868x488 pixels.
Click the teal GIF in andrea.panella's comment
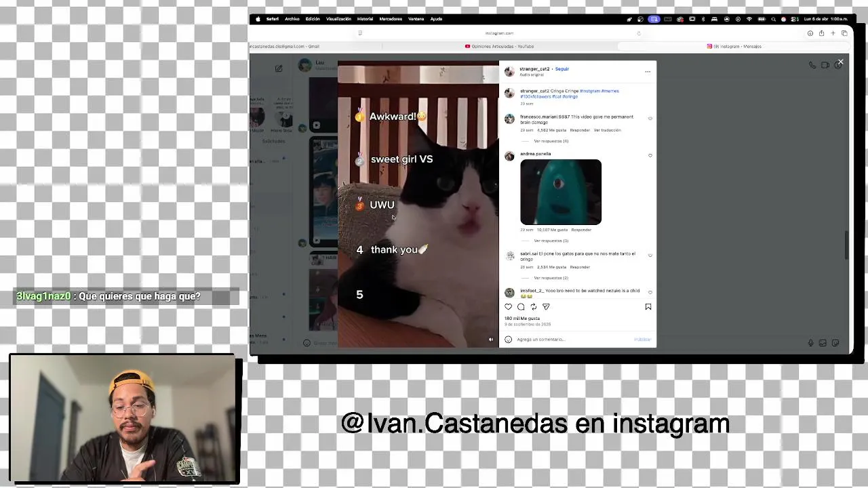point(561,192)
